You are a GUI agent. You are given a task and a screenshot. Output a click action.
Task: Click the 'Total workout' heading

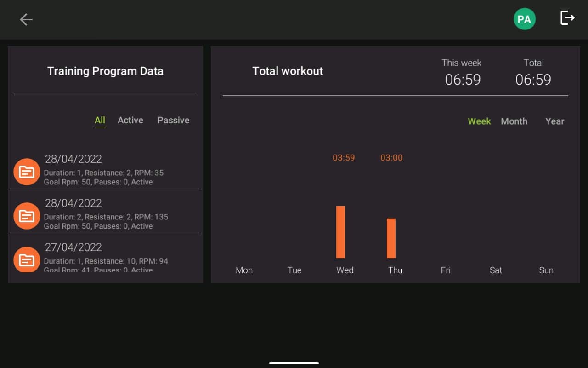click(x=288, y=71)
